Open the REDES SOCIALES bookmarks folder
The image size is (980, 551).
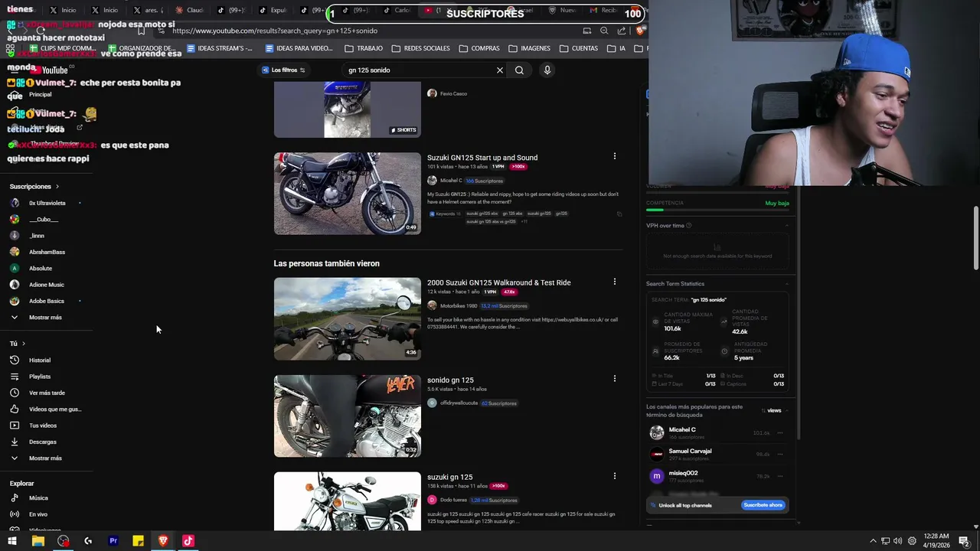(420, 48)
